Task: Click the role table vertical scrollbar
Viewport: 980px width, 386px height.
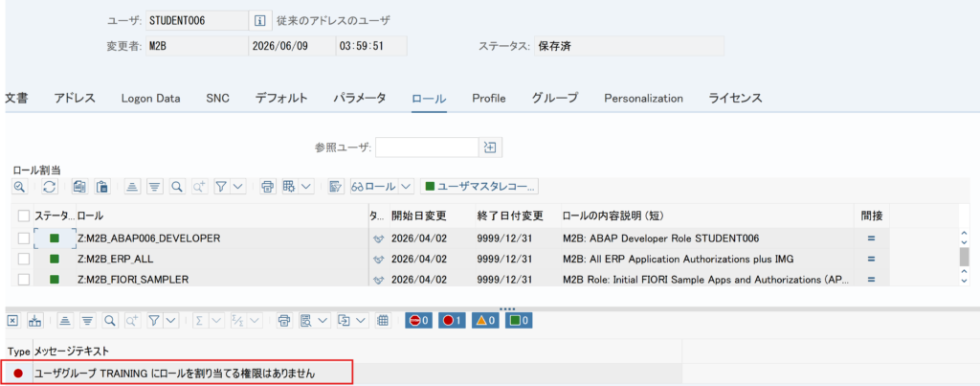Action: (964, 257)
